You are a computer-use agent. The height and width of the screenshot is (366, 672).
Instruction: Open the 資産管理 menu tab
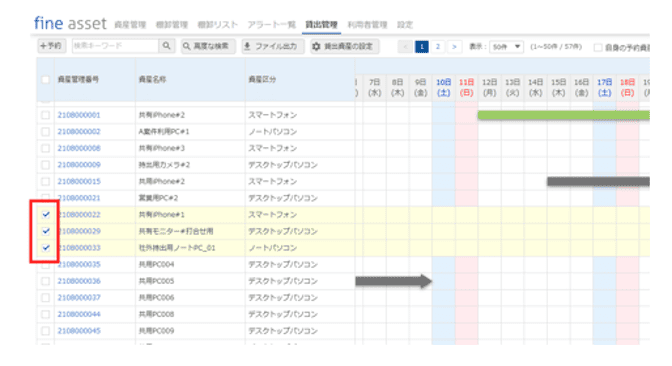coord(130,25)
